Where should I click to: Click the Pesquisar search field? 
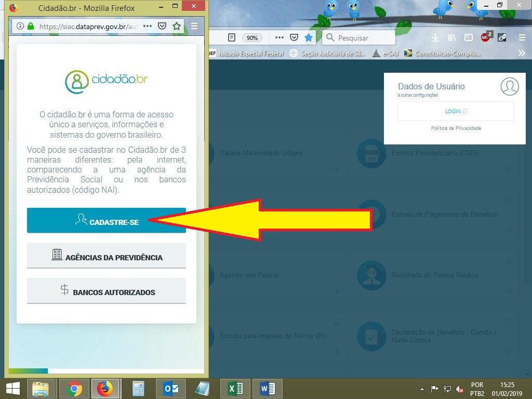point(358,37)
